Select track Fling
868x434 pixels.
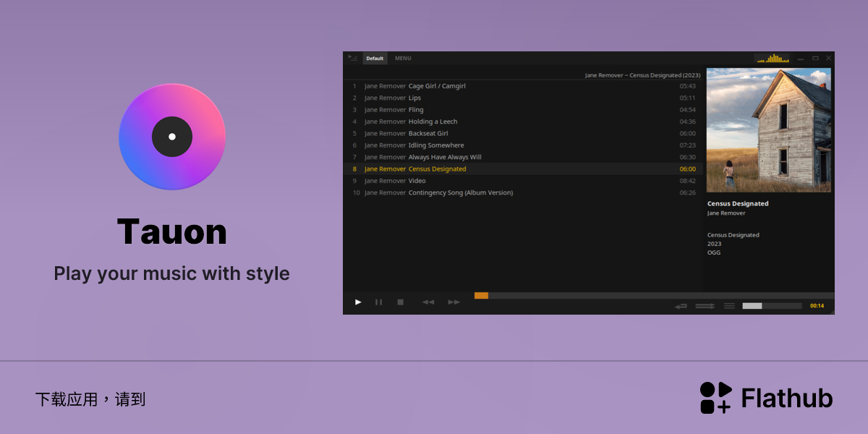coord(523,110)
